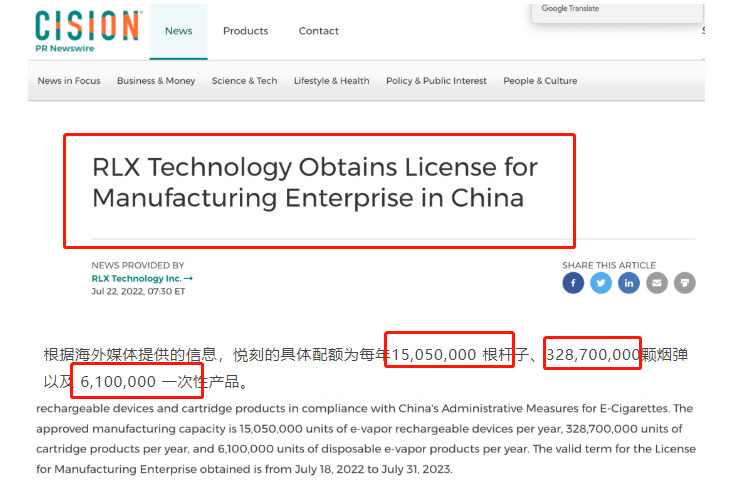Click the Cision PR Newswire logo
Image resolution: width=747 pixels, height=500 pixels.
pos(89,32)
